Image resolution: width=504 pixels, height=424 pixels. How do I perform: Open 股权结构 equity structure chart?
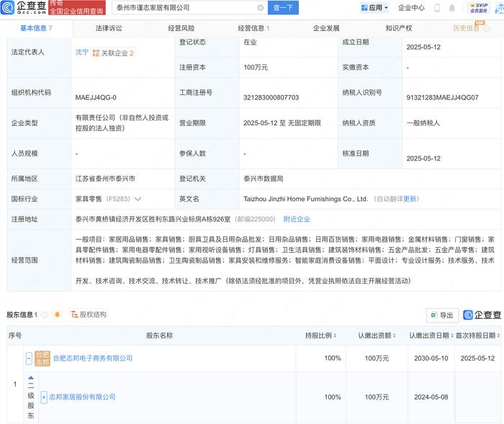pyautogui.click(x=89, y=315)
